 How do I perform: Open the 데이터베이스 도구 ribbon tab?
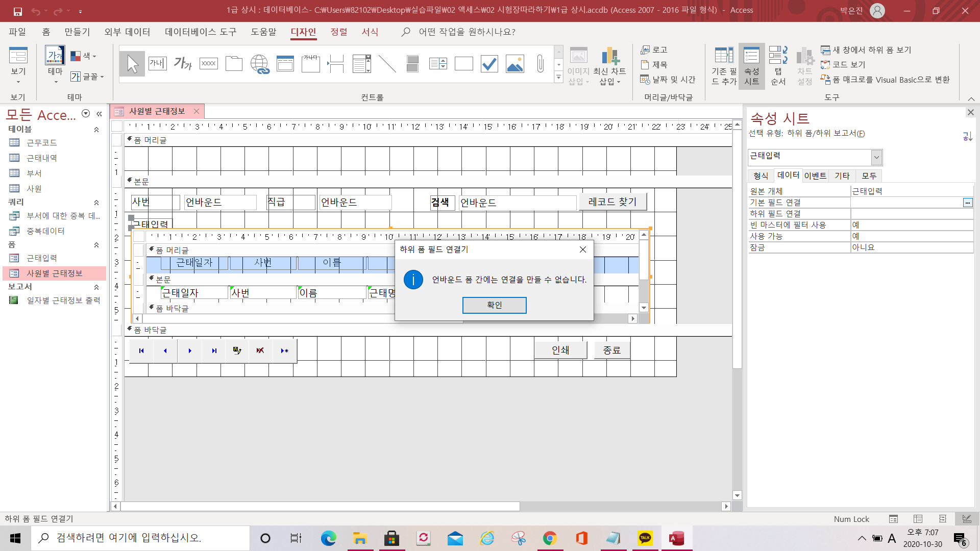click(201, 32)
